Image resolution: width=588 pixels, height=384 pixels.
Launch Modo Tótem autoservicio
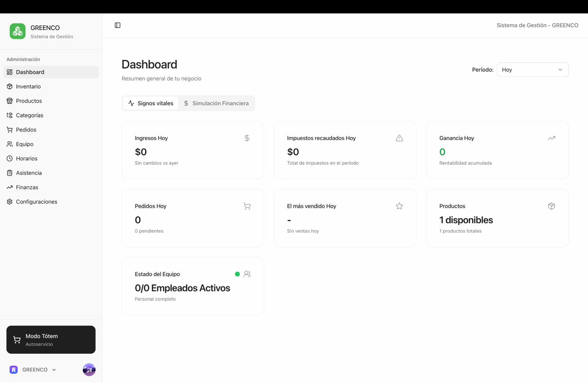coord(51,339)
